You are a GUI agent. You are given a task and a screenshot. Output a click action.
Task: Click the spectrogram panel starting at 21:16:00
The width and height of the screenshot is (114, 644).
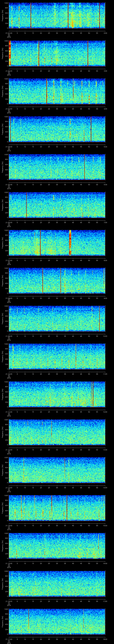click(57, 584)
